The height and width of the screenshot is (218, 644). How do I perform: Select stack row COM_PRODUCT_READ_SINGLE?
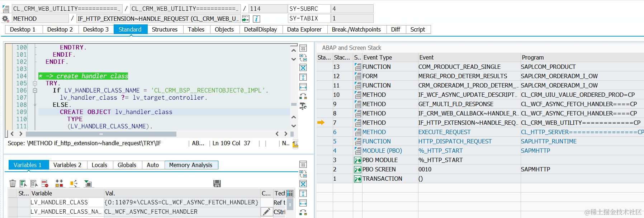click(480, 67)
